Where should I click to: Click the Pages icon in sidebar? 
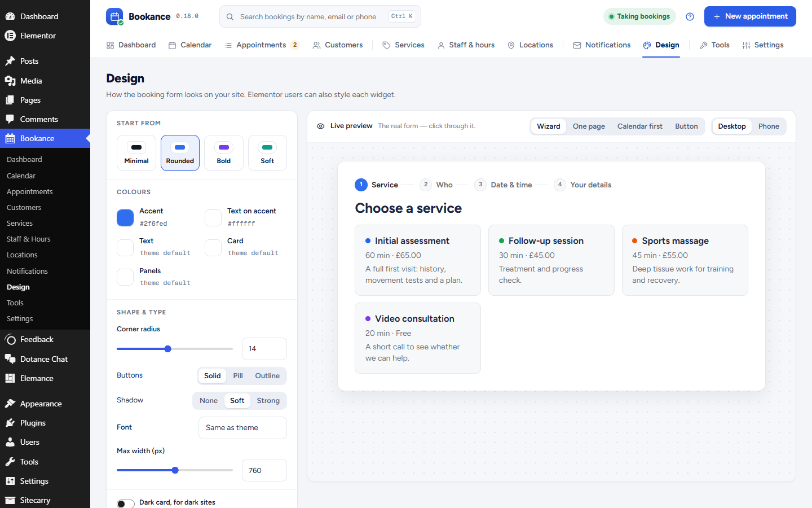[10, 100]
